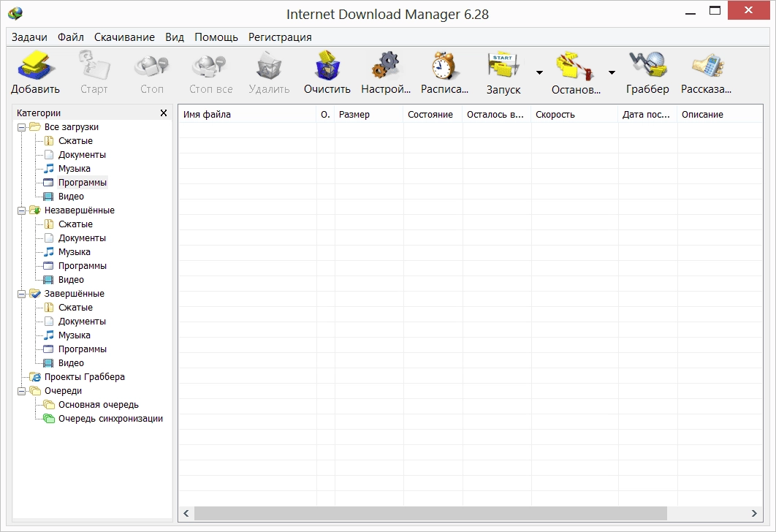
Task: Click the Стоп toolbar icon
Action: pyautogui.click(x=151, y=66)
